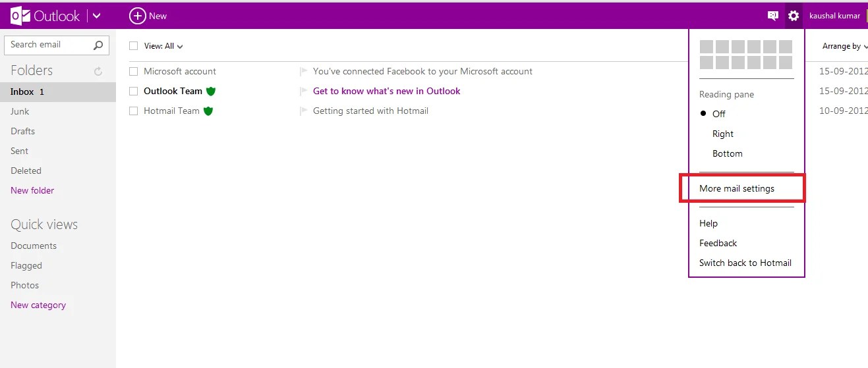
Task: Click the settings gear icon
Action: point(794,16)
